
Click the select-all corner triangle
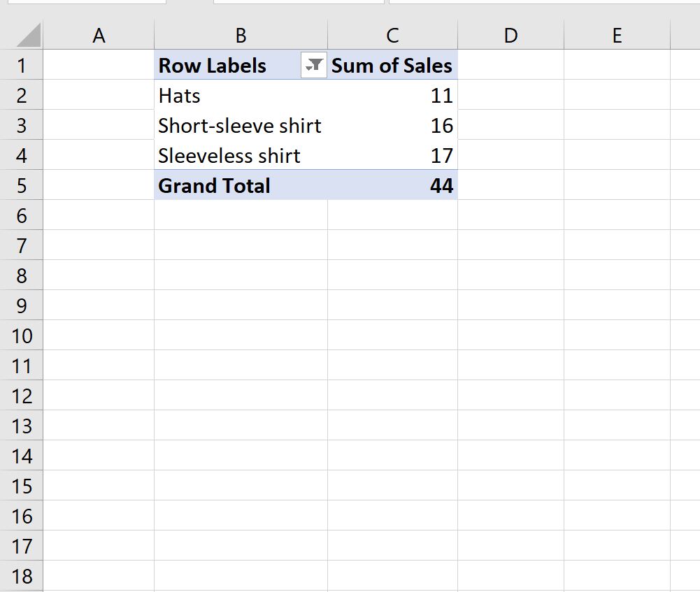(x=28, y=36)
